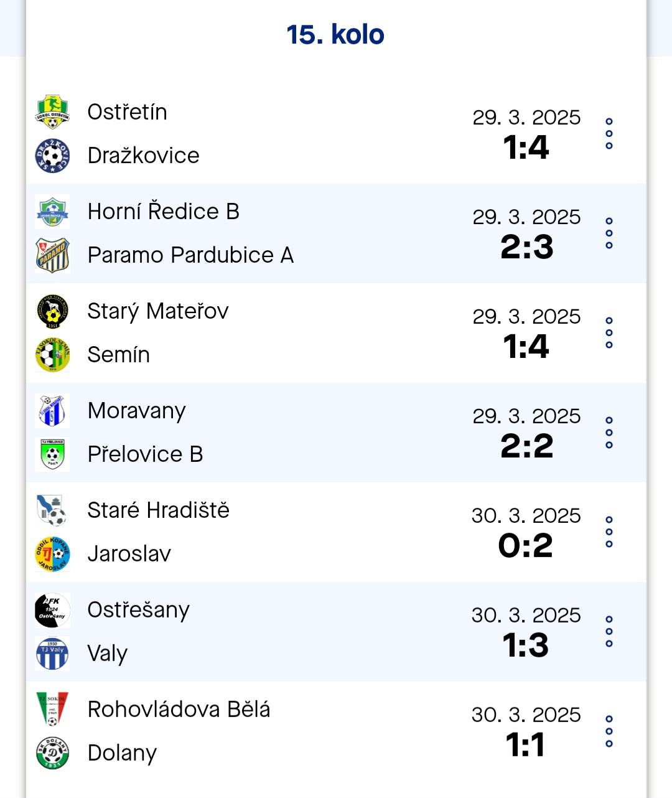Click the Ostřetín club logo
The image size is (672, 798).
click(52, 112)
